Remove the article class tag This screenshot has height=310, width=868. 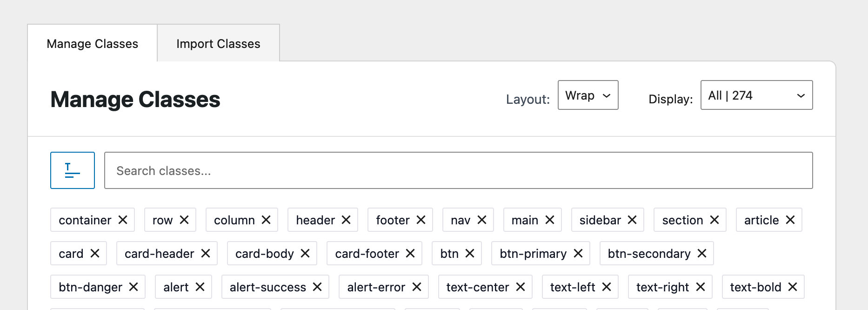790,220
